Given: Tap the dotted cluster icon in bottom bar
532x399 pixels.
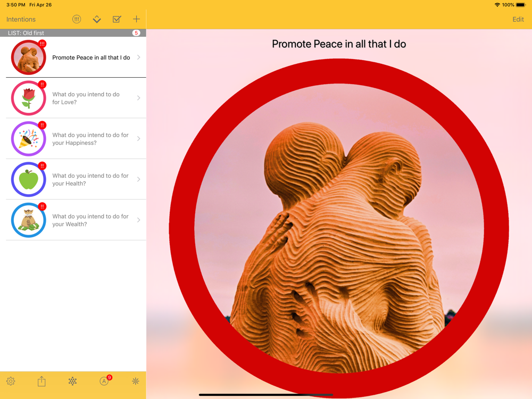Looking at the screenshot, I should [x=72, y=381].
